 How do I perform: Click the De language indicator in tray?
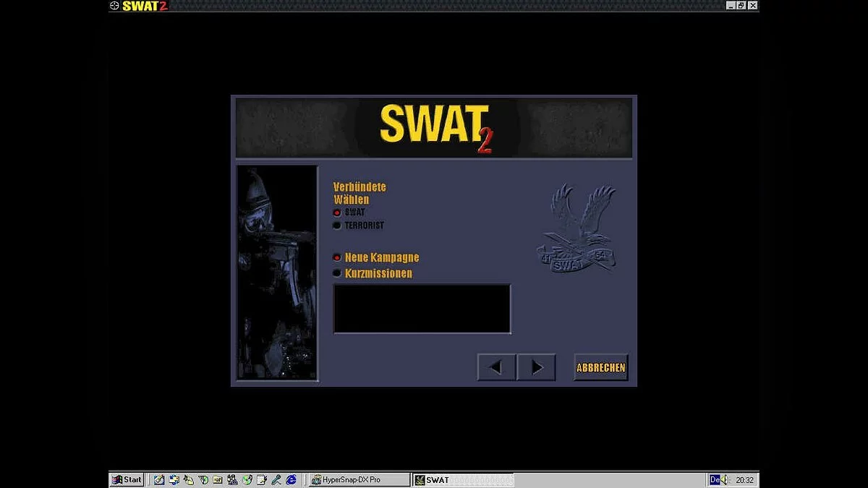715,479
